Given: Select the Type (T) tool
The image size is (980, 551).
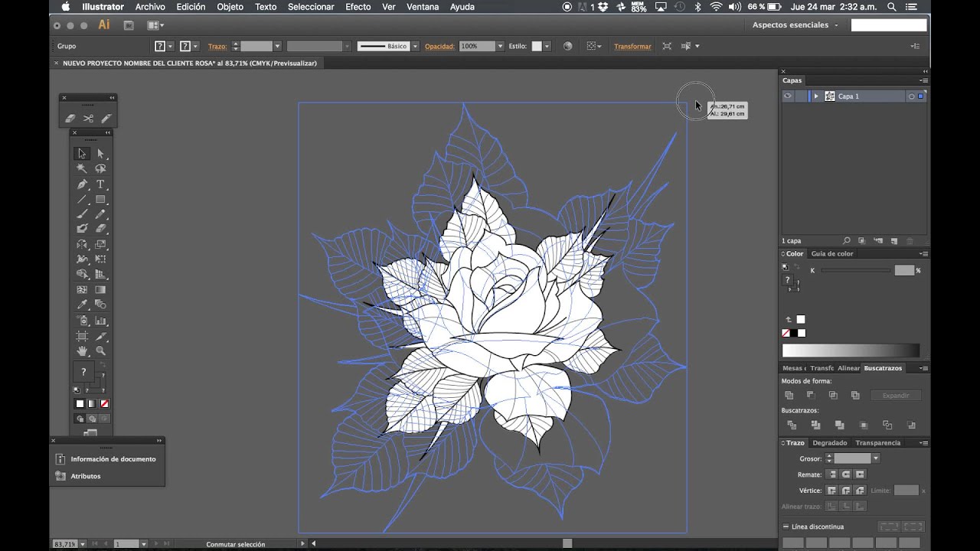Looking at the screenshot, I should (100, 184).
